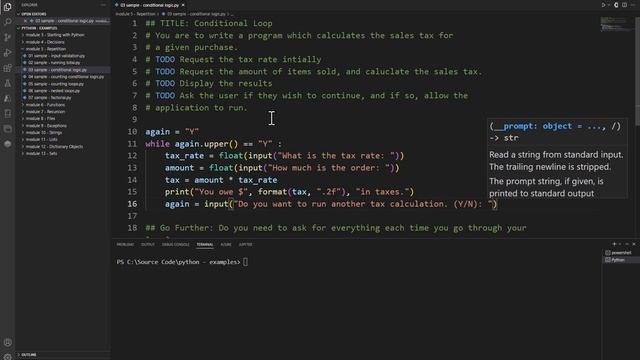This screenshot has width=640, height=360.
Task: Click the terminal prompt input area
Action: pos(246,262)
